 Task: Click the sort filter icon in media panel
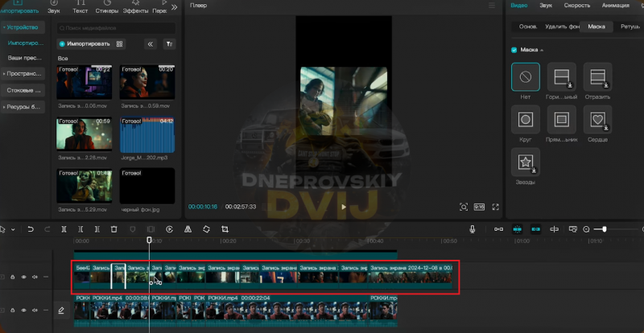point(169,44)
